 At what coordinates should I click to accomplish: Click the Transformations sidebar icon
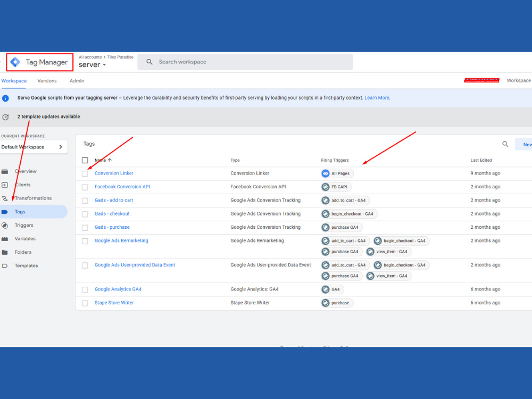5,198
